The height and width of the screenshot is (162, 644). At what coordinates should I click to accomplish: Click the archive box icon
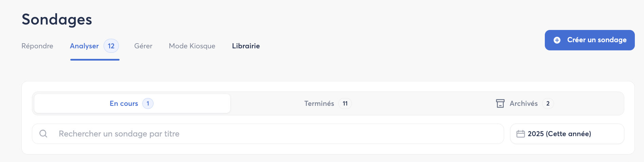500,103
